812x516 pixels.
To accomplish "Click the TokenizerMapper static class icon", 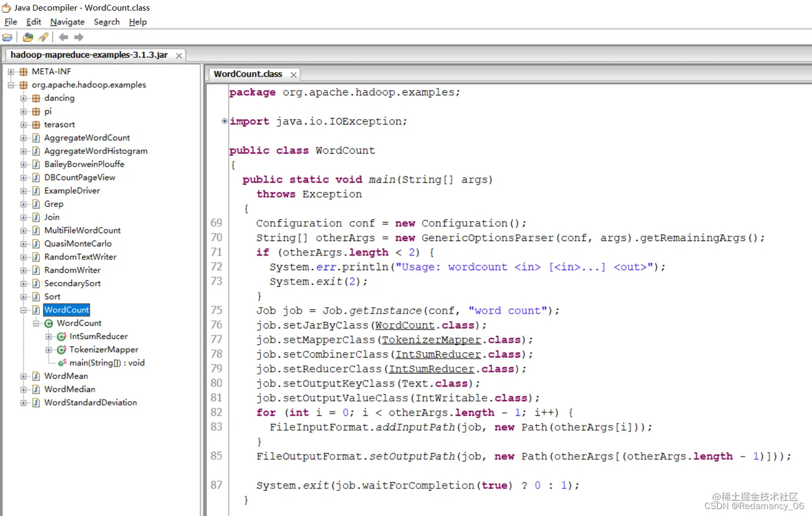I will [x=61, y=350].
